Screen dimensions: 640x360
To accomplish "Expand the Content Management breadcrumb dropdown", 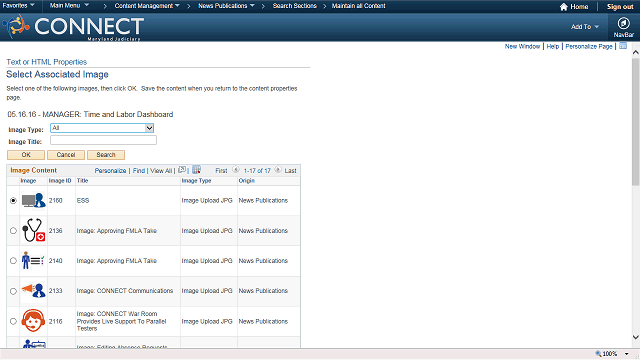I will 147,6.
